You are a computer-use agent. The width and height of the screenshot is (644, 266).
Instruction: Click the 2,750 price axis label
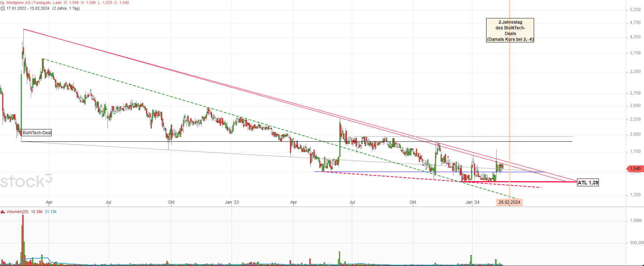(635, 93)
